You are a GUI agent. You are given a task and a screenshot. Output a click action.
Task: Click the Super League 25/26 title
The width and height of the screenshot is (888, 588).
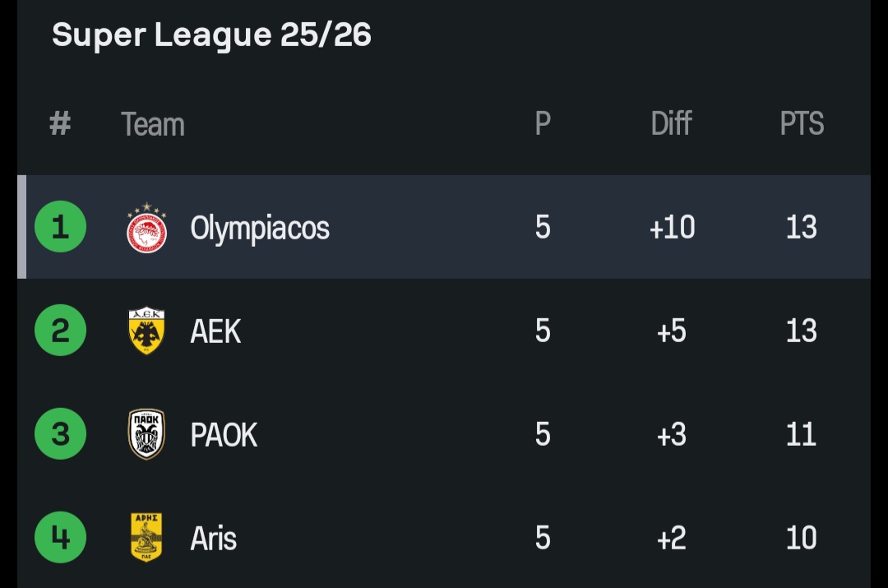pos(211,35)
